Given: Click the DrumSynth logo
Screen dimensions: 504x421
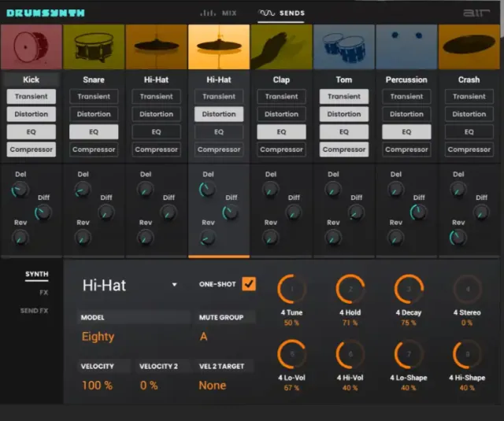Looking at the screenshot, I should [x=46, y=13].
